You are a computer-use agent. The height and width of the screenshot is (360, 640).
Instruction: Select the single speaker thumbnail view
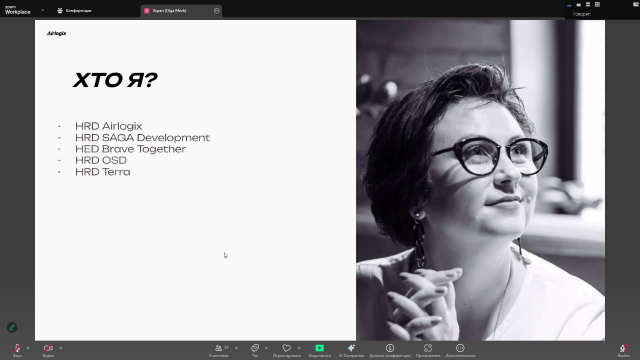tap(579, 5)
